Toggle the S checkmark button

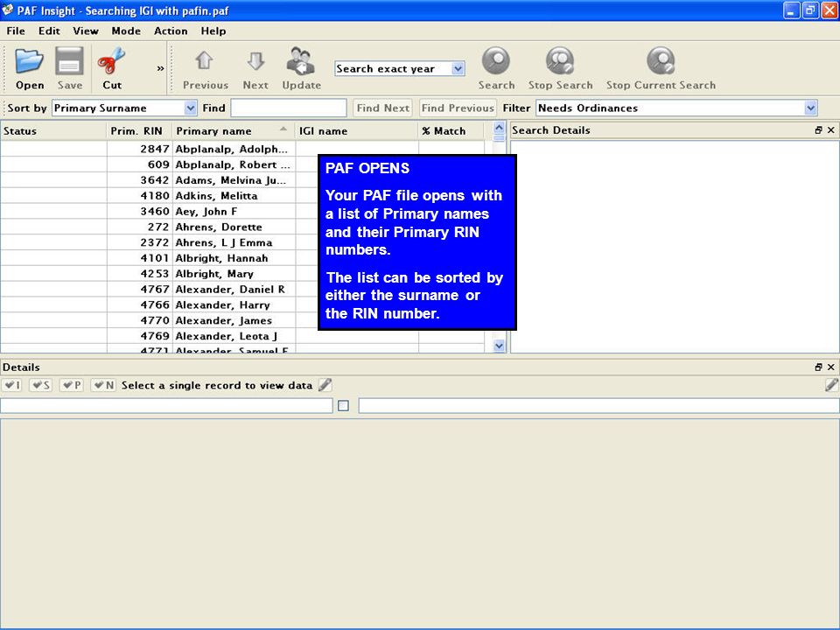point(41,385)
